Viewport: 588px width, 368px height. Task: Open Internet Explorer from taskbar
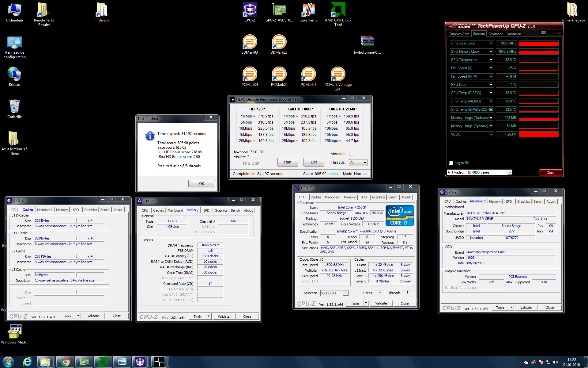(x=28, y=362)
